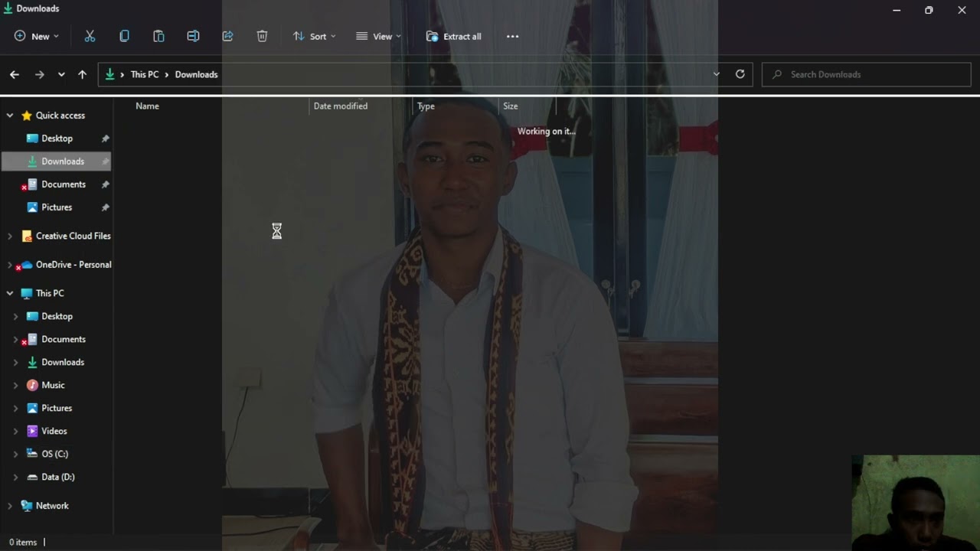Go back with the left arrow
This screenshot has width=980, height=551.
pyautogui.click(x=14, y=74)
